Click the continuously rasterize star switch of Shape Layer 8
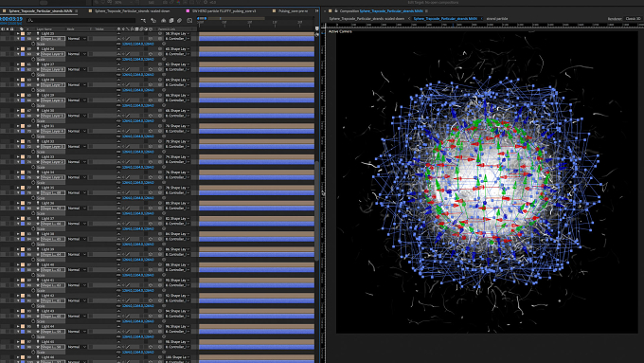This screenshot has width=644, height=363. pyautogui.click(x=123, y=69)
